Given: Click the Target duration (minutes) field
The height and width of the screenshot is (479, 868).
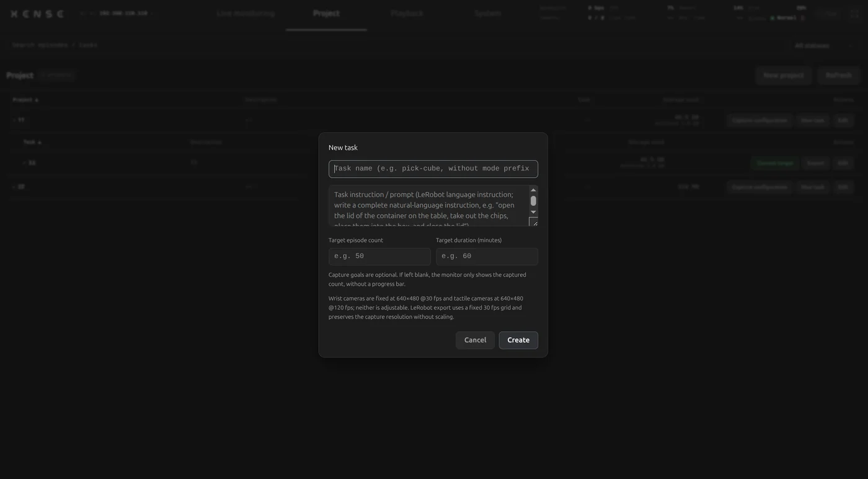Looking at the screenshot, I should pyautogui.click(x=487, y=257).
